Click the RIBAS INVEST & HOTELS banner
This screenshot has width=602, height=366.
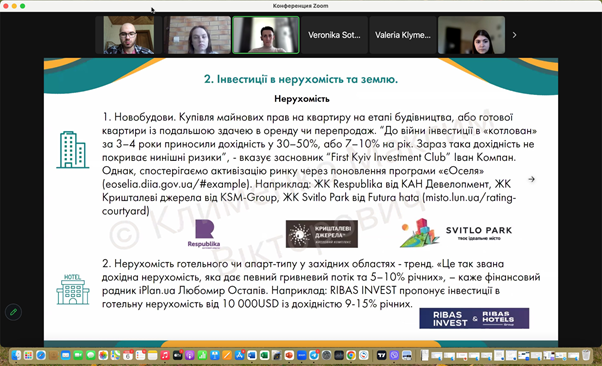point(474,318)
